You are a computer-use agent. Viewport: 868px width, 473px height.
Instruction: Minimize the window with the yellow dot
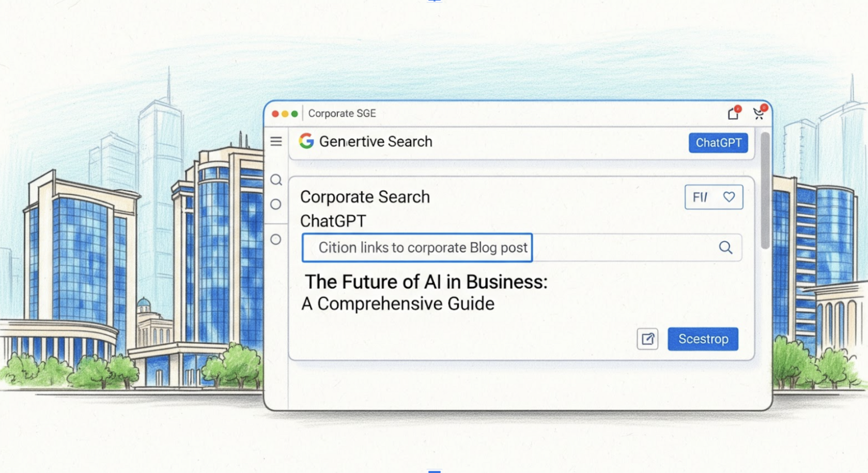click(x=285, y=114)
